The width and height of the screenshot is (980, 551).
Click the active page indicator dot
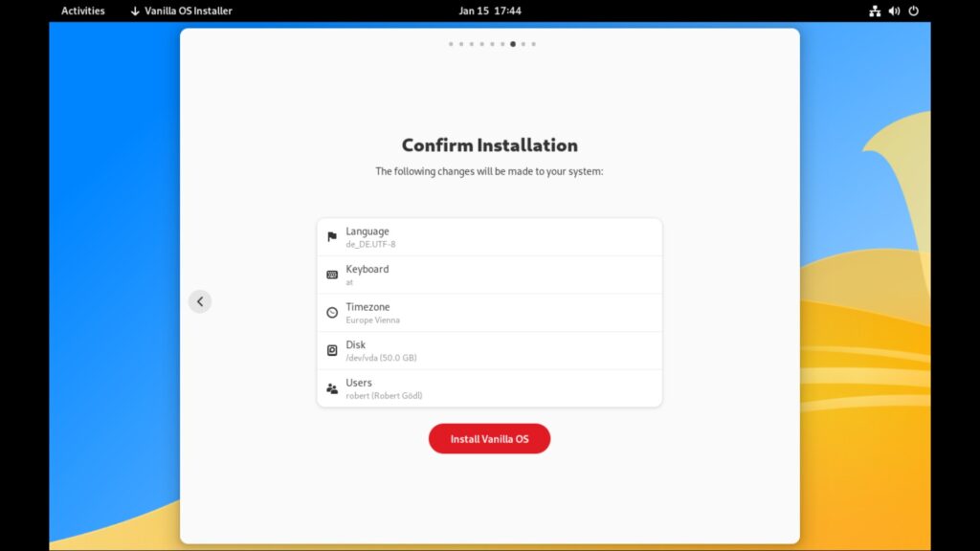click(x=513, y=44)
